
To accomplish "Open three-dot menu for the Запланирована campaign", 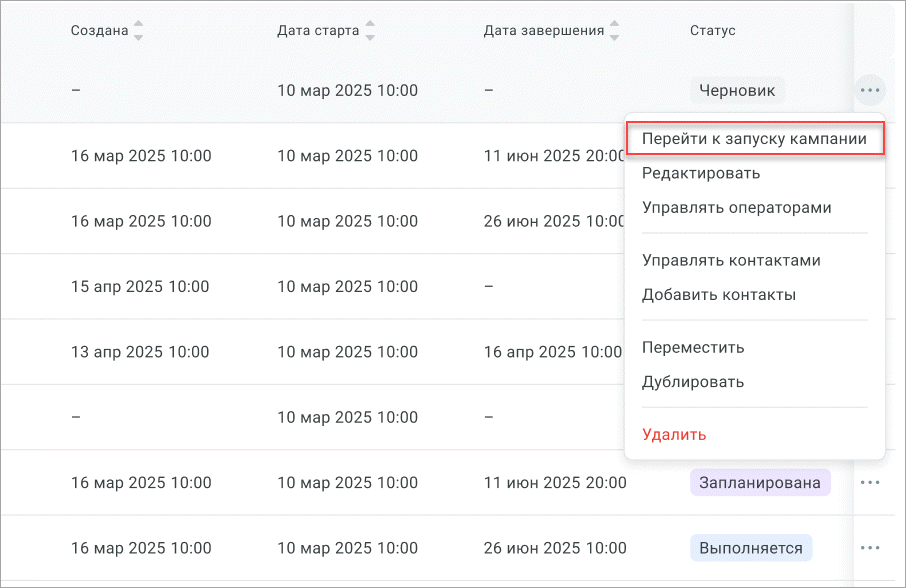I will point(869,483).
